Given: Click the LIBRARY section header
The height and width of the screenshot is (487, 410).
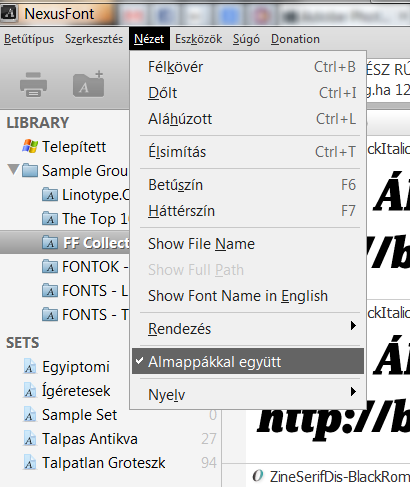Looking at the screenshot, I should (38, 123).
